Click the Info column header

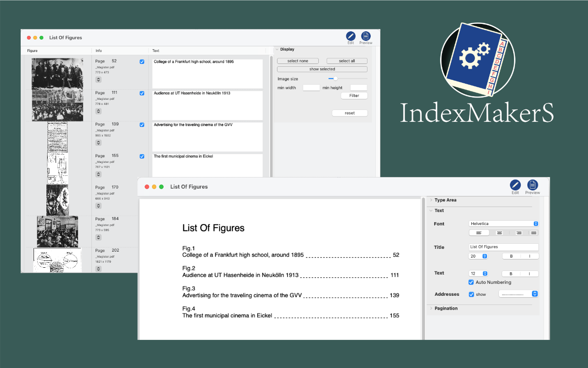point(99,51)
